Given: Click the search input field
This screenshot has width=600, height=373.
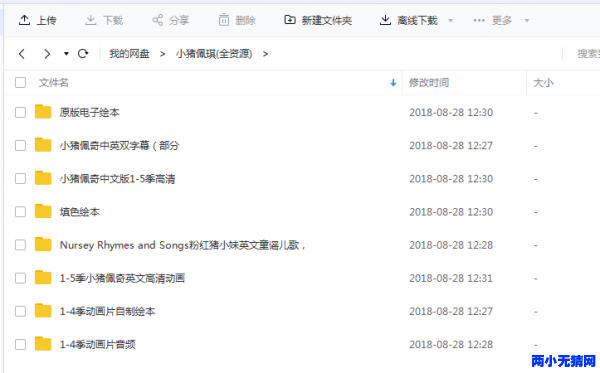Looking at the screenshot, I should coord(588,54).
